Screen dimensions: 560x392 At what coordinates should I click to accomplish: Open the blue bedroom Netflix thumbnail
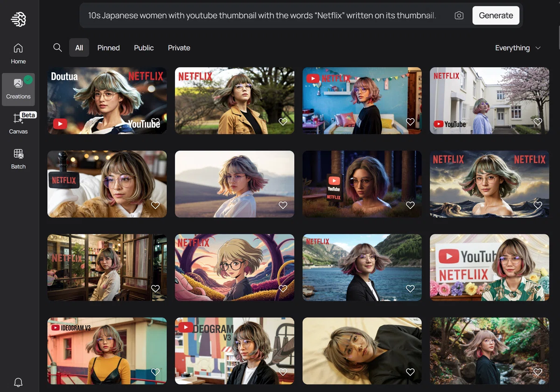[362, 100]
